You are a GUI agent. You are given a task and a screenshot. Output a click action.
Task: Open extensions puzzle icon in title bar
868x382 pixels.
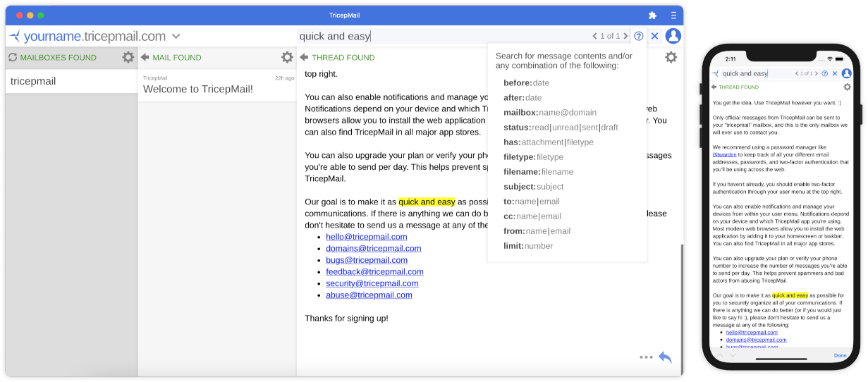[652, 16]
